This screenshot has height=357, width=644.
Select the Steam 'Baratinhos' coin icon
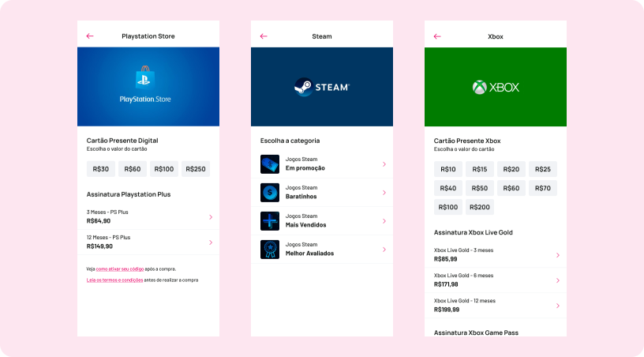tap(270, 192)
